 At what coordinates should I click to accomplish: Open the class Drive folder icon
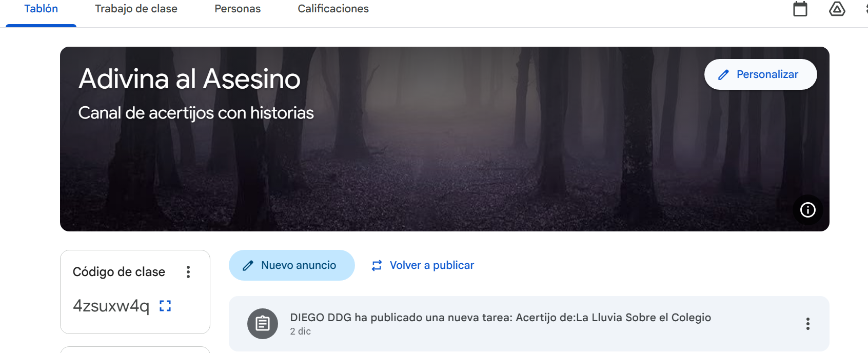837,9
